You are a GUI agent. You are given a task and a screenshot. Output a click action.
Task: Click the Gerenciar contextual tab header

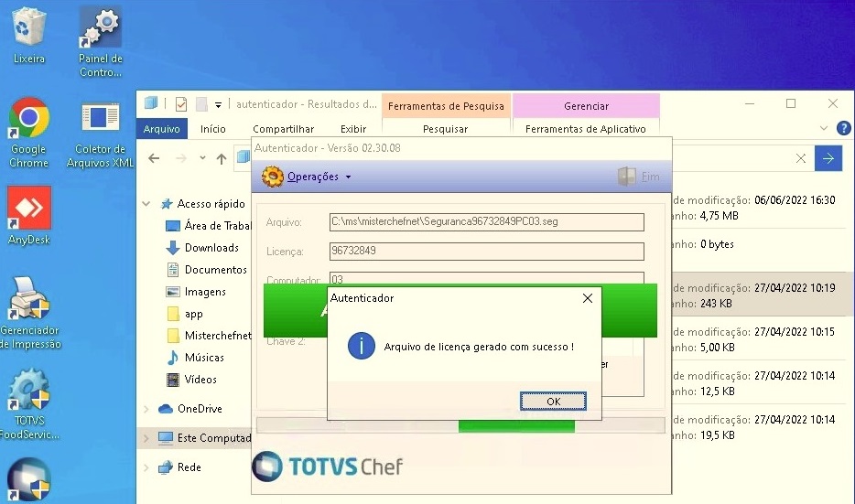click(586, 106)
